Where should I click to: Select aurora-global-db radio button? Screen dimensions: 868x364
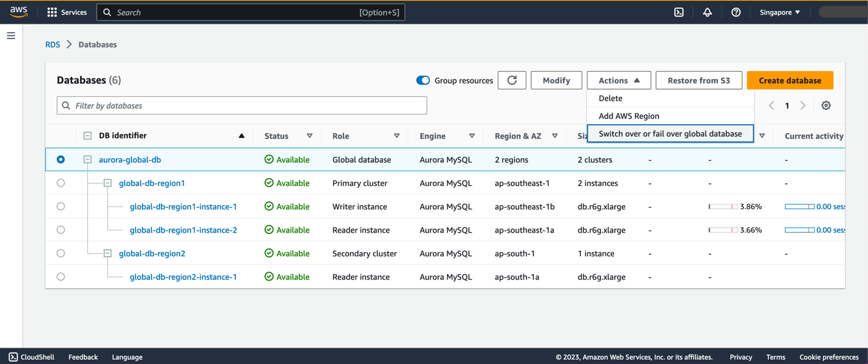tap(61, 159)
